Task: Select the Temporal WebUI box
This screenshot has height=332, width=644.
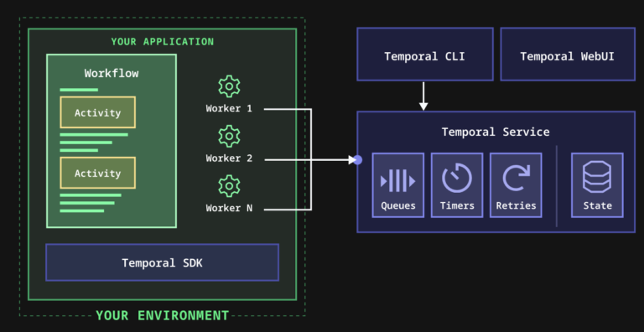Action: coord(568,54)
